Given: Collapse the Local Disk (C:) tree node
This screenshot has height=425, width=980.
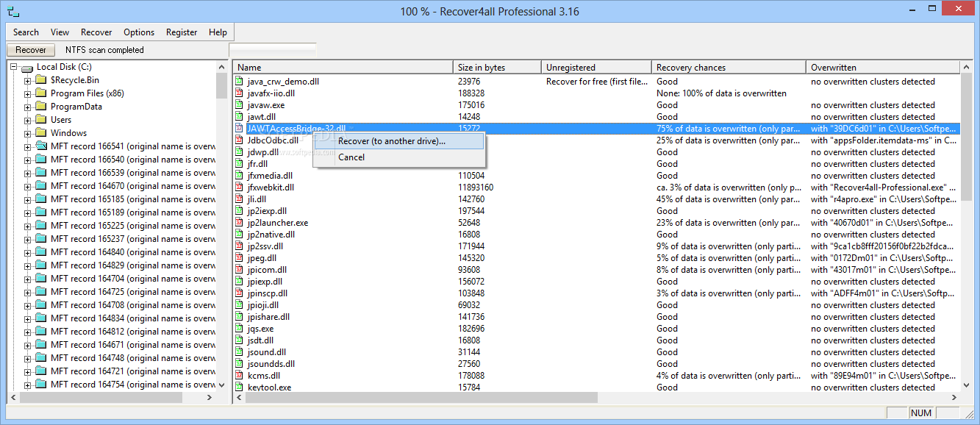Looking at the screenshot, I should [13, 67].
